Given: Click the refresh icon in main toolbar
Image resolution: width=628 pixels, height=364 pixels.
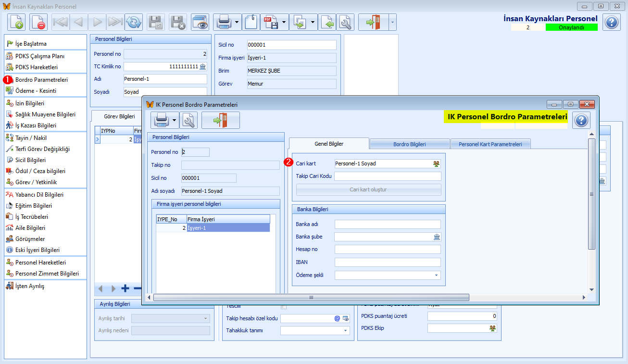Looking at the screenshot, I should (134, 22).
